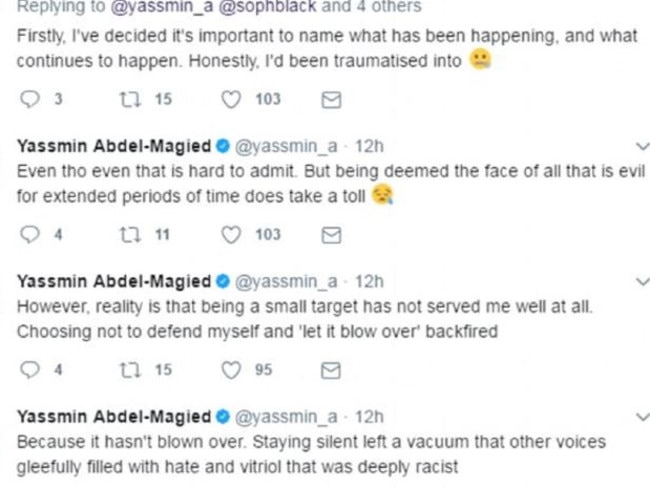
Task: Retweet the tweet with 11 retweets
Action: click(130, 235)
